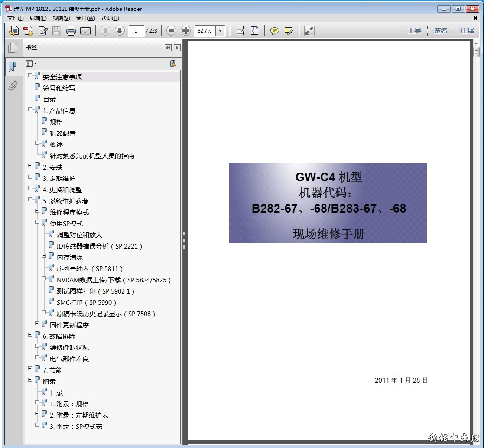Screen dimensions: 484x448
Task: Select the page number input field
Action: (x=136, y=31)
